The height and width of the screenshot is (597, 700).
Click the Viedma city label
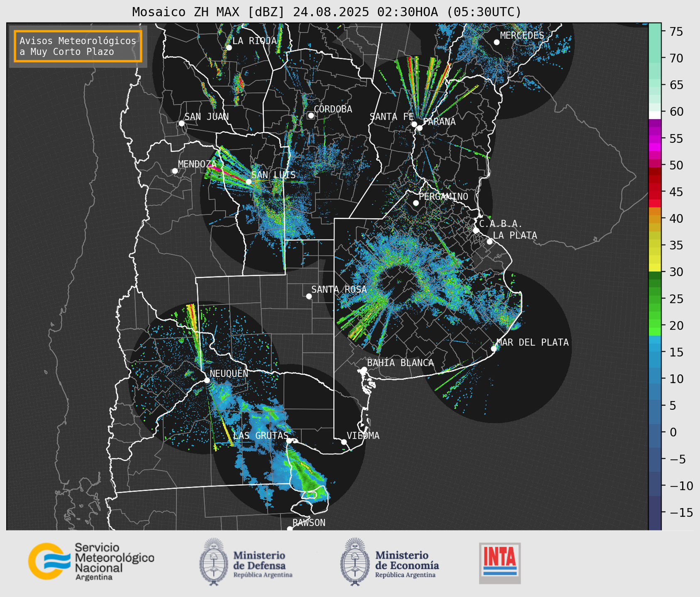(x=363, y=436)
